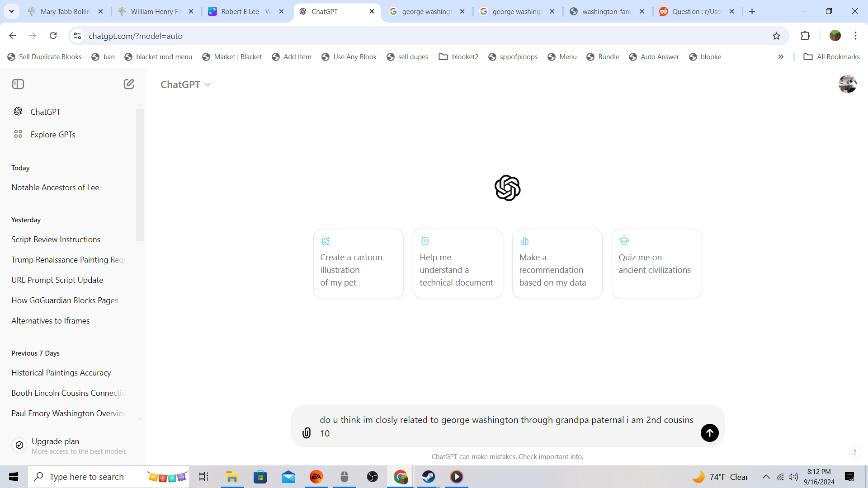Bookmark this page with the star icon
Screen dimensions: 868x488
[x=776, y=36]
